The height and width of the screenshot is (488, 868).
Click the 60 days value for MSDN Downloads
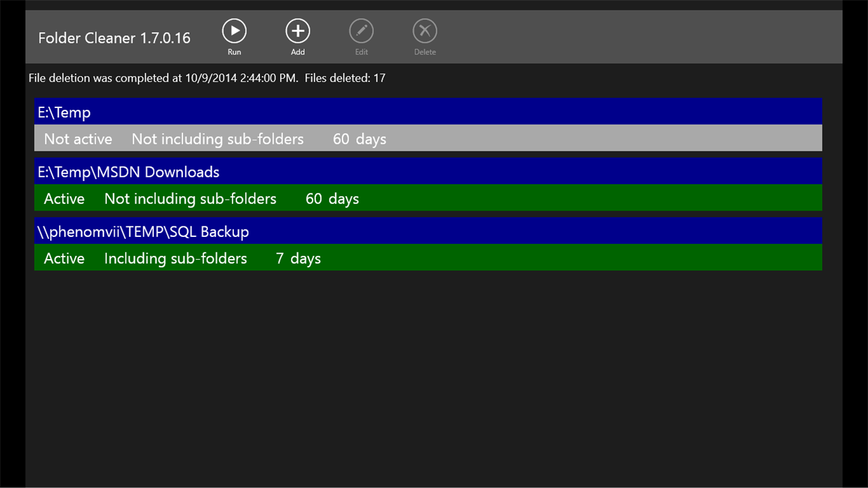332,198
